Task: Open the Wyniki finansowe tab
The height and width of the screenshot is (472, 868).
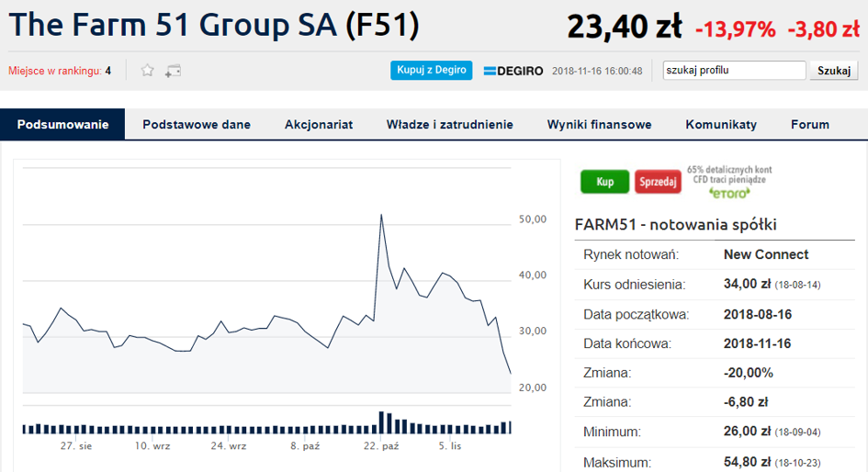Action: tap(599, 125)
